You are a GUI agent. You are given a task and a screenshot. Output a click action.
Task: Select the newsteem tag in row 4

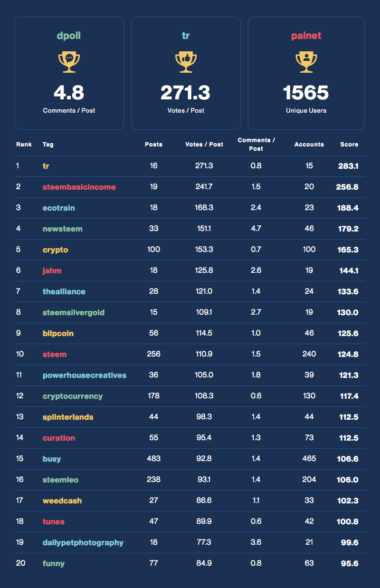tap(62, 229)
